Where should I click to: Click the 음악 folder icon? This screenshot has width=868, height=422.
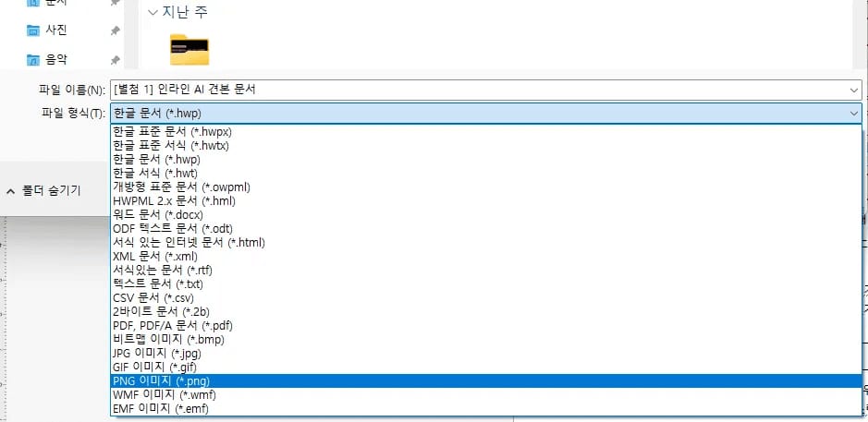tap(33, 59)
